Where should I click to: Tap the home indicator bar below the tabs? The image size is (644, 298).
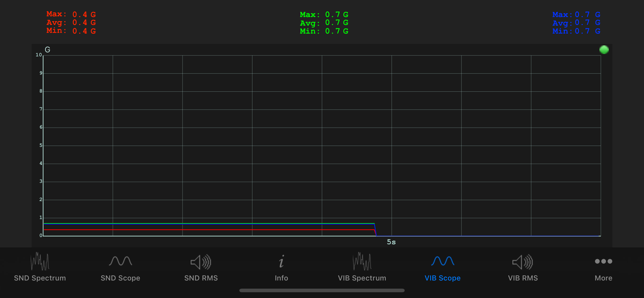[322, 291]
